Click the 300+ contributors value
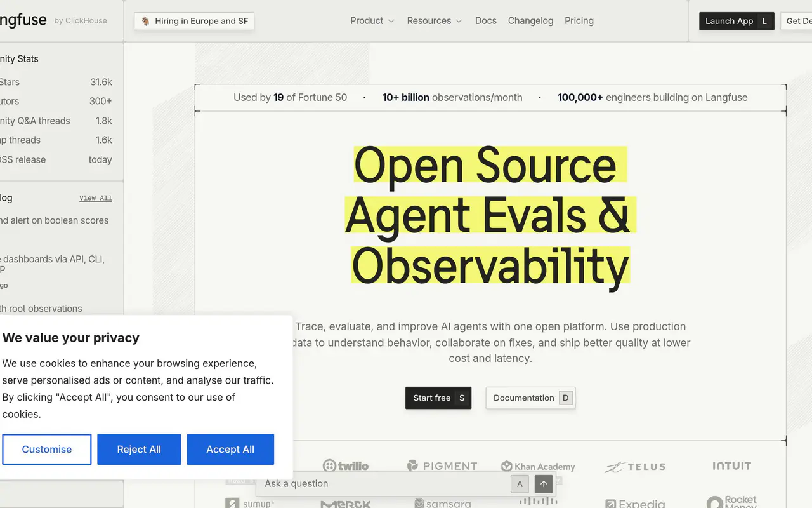Image resolution: width=812 pixels, height=508 pixels. pos(101,101)
